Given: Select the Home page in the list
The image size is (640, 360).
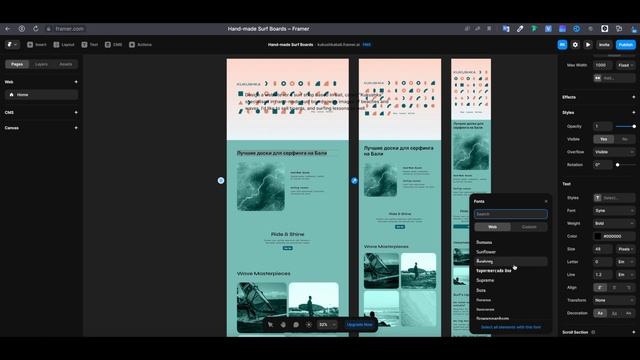Looking at the screenshot, I should point(41,95).
